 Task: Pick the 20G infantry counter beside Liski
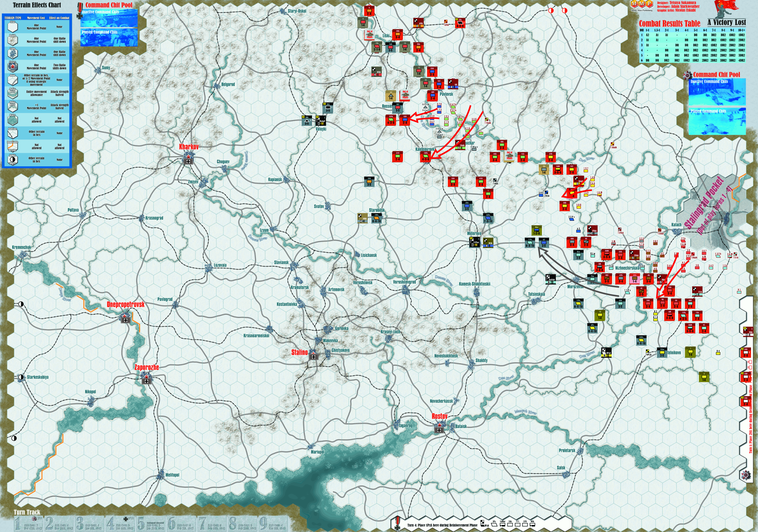pyautogui.click(x=397, y=34)
